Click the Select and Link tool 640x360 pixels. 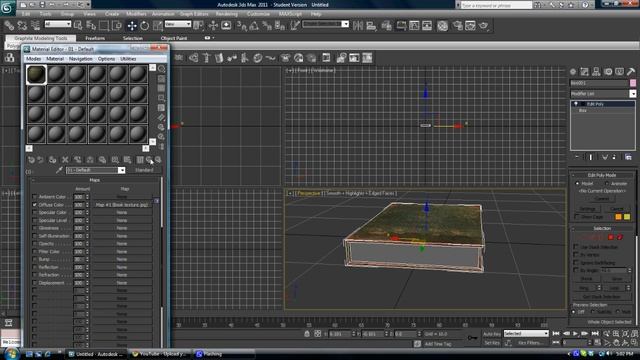pos(9,26)
